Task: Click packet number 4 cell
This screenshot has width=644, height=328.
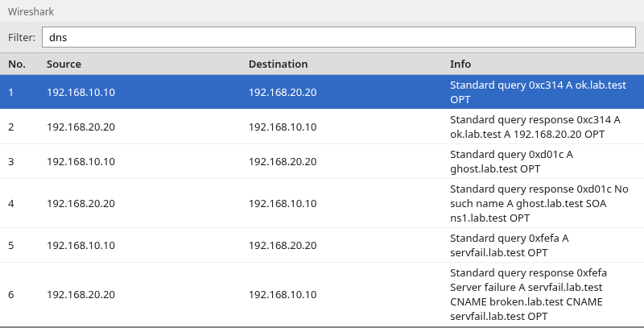Action: click(x=11, y=203)
